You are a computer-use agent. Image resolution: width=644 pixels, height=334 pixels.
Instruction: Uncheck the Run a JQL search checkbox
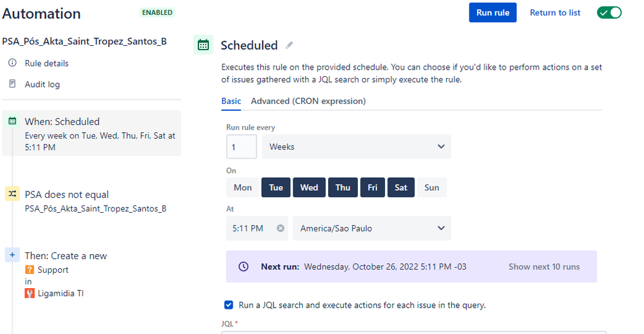[x=228, y=305]
